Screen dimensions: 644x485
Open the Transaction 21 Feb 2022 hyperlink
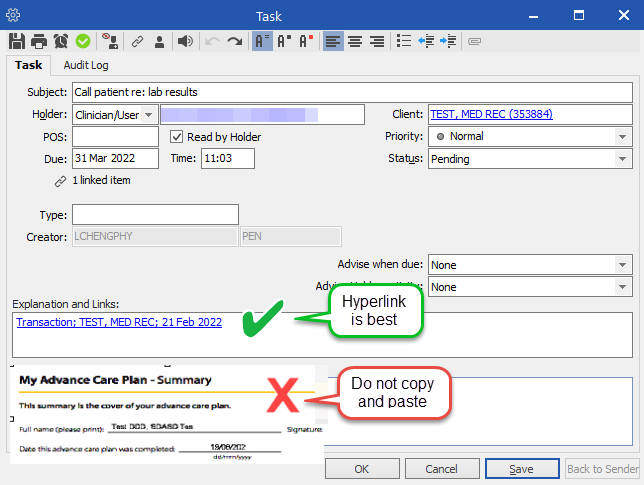pos(119,322)
